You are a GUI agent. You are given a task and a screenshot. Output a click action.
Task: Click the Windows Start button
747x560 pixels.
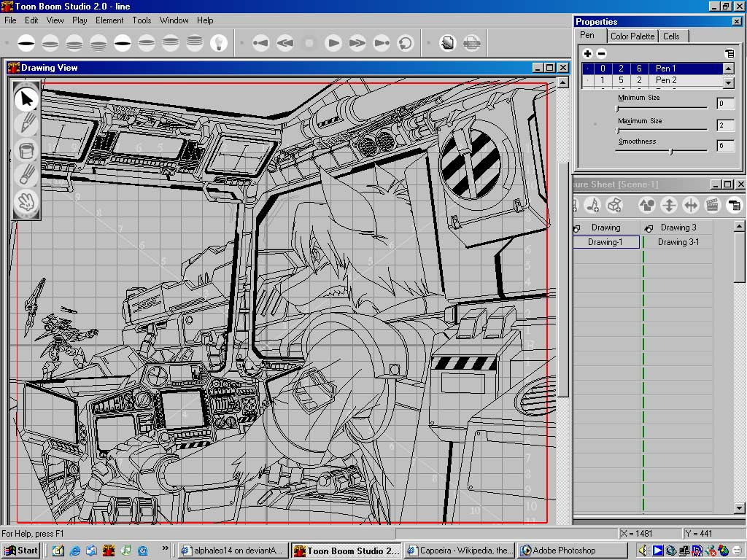pyautogui.click(x=21, y=551)
